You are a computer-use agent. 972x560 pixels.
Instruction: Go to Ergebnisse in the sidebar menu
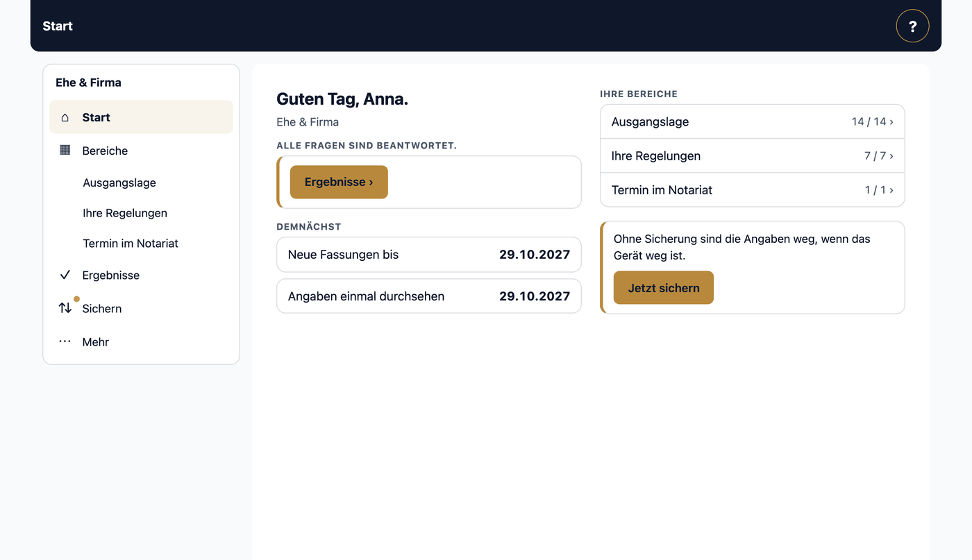click(x=141, y=275)
